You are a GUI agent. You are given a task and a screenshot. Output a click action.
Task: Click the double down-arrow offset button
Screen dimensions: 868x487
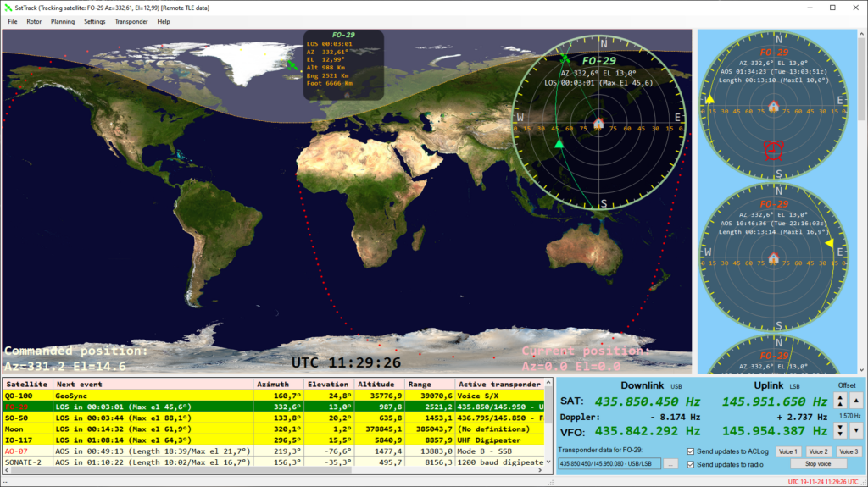840,430
